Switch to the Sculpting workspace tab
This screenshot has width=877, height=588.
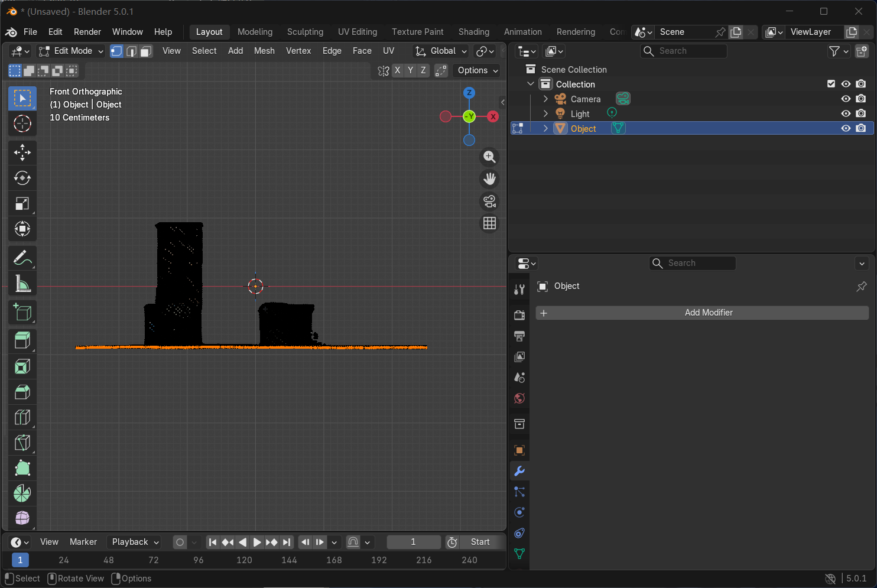[305, 32]
